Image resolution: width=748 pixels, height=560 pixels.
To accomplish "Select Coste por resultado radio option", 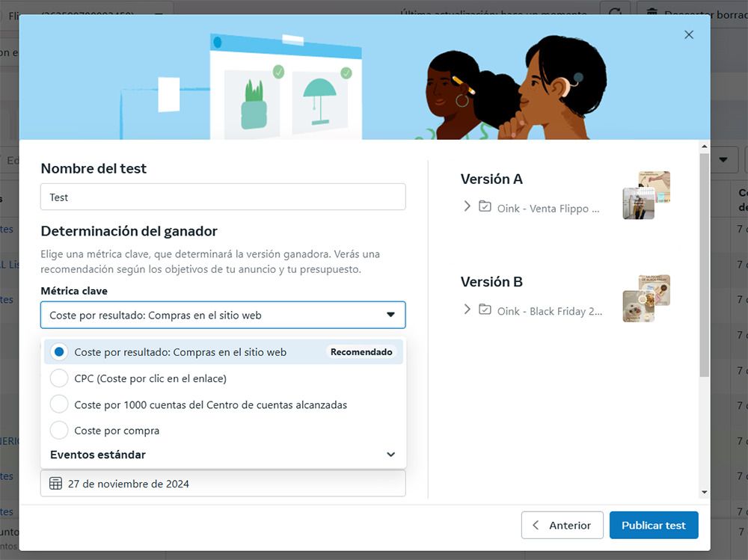I will [x=59, y=352].
